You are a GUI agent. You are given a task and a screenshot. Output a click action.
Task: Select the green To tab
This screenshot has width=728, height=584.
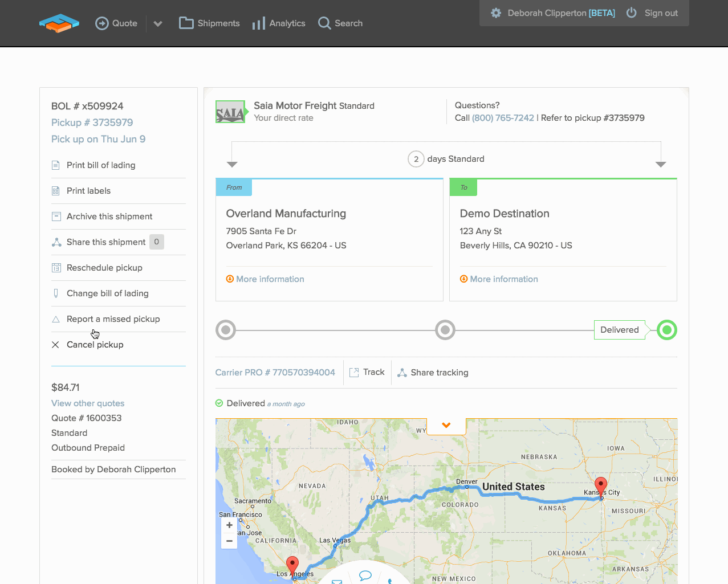463,187
